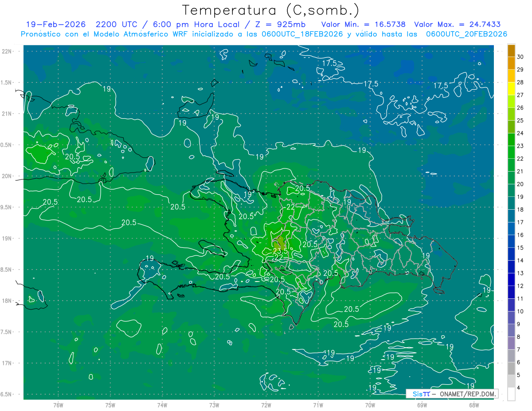The width and height of the screenshot is (532, 411).
Task: Click the gray legend swatch between 5 and 6
Action: point(511,368)
